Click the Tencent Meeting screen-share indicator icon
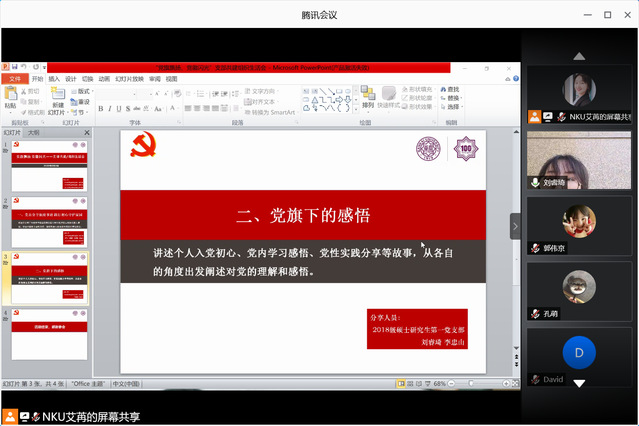The image size is (639, 426). (x=10, y=416)
